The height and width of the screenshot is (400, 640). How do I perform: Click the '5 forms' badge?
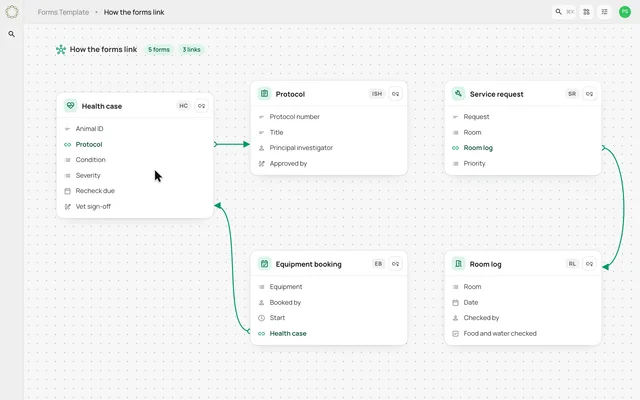coord(159,49)
